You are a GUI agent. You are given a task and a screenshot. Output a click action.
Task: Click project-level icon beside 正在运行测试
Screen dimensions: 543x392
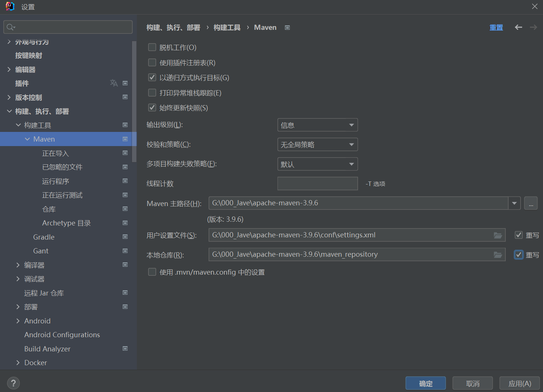tap(125, 195)
